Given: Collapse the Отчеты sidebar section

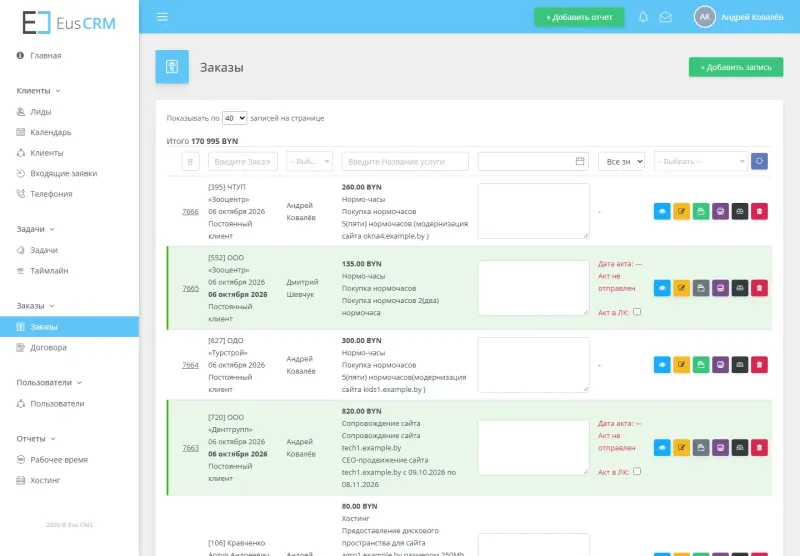Looking at the screenshot, I should coord(36,439).
